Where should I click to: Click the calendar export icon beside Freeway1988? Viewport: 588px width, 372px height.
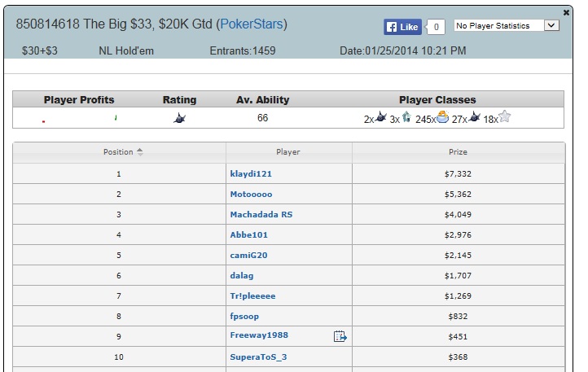click(340, 336)
